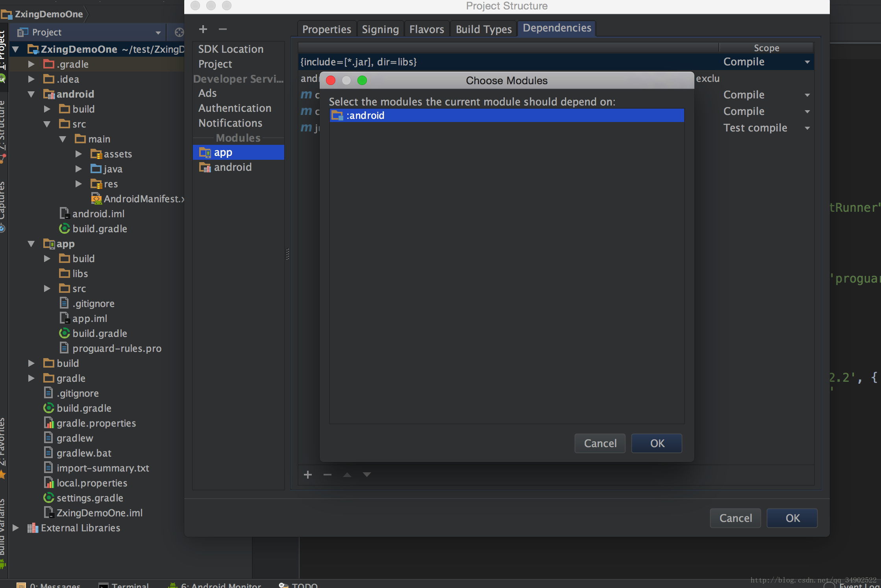Click the gradle.properties file icon
Viewport: 881px width, 588px height.
[x=50, y=423]
